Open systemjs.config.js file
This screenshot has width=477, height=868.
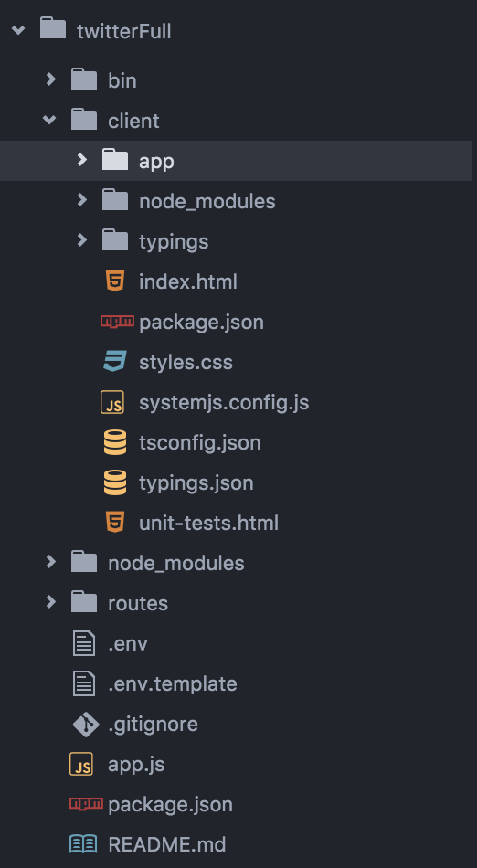pos(224,403)
